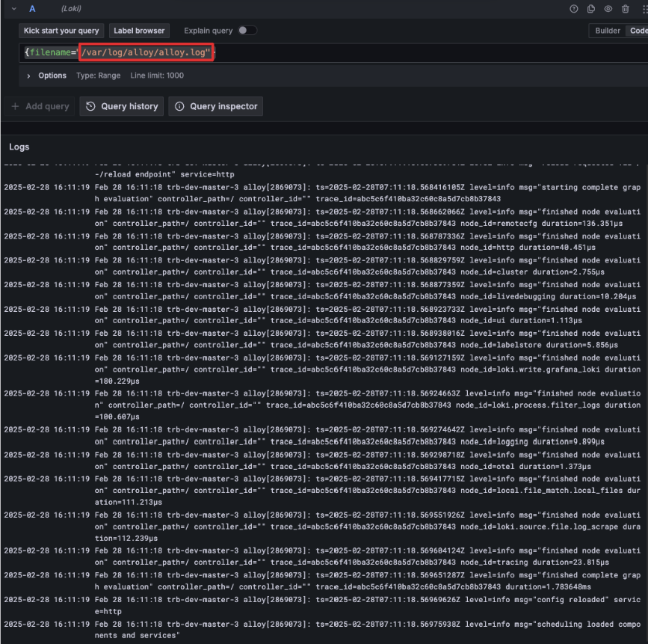Open log line 'scheduling loaded components and services'
The image size is (648, 644).
tap(322, 630)
